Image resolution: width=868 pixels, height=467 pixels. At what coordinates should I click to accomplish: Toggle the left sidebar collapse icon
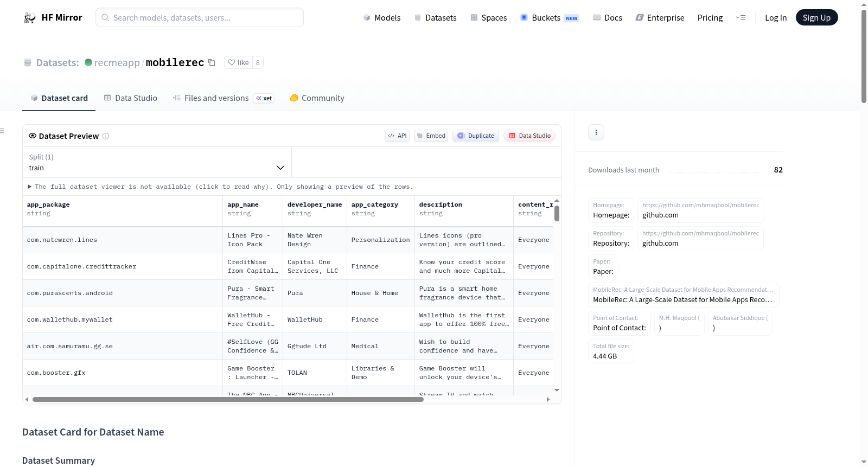(x=3, y=131)
